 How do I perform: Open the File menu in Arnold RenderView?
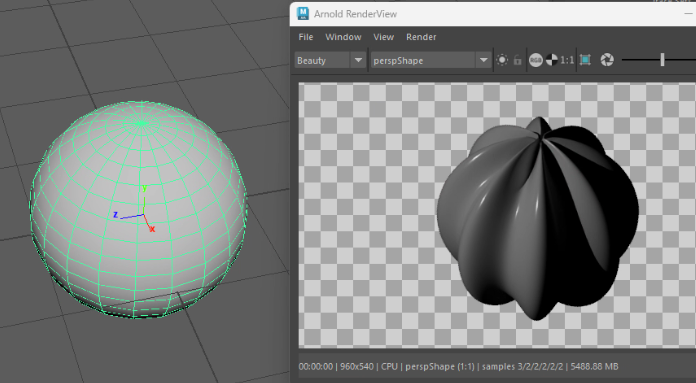tap(305, 37)
